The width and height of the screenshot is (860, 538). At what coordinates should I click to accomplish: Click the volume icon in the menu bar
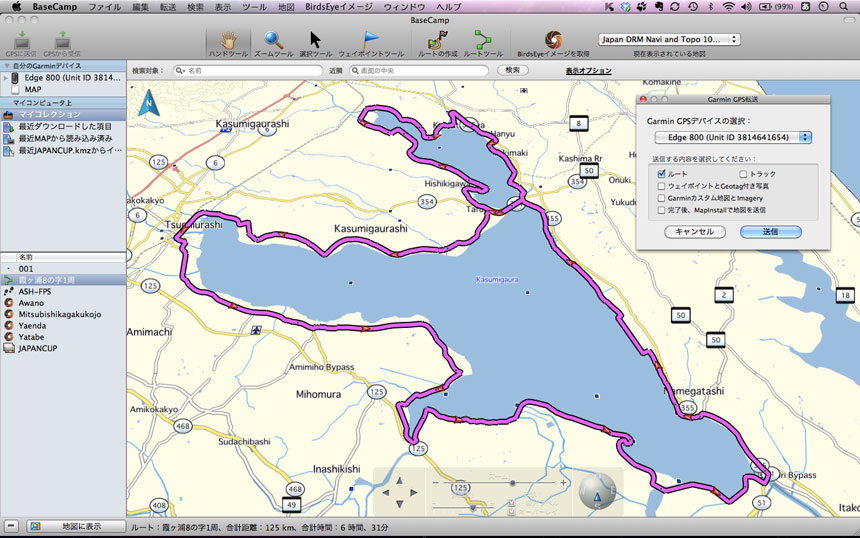pyautogui.click(x=746, y=7)
